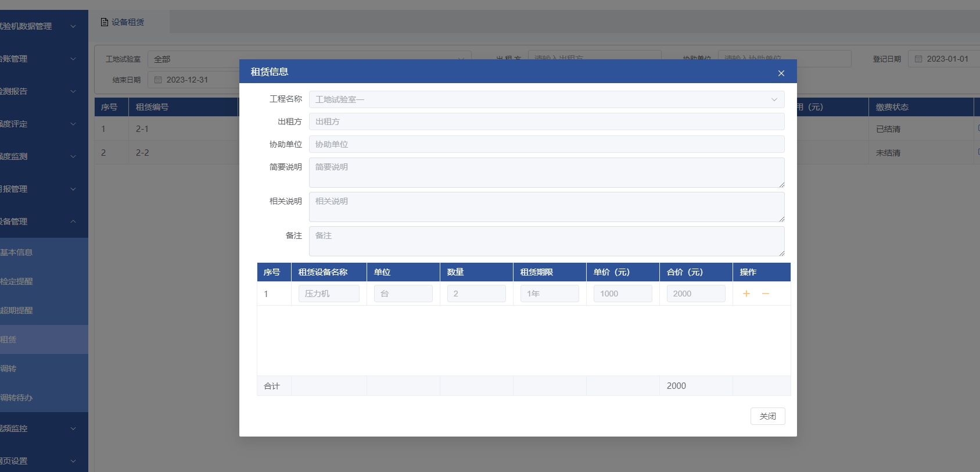This screenshot has height=472, width=980.
Task: Click the 压力机 equipment name field
Action: tap(329, 294)
